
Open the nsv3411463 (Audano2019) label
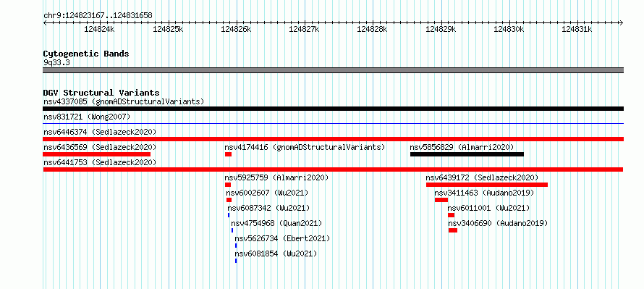484,193
